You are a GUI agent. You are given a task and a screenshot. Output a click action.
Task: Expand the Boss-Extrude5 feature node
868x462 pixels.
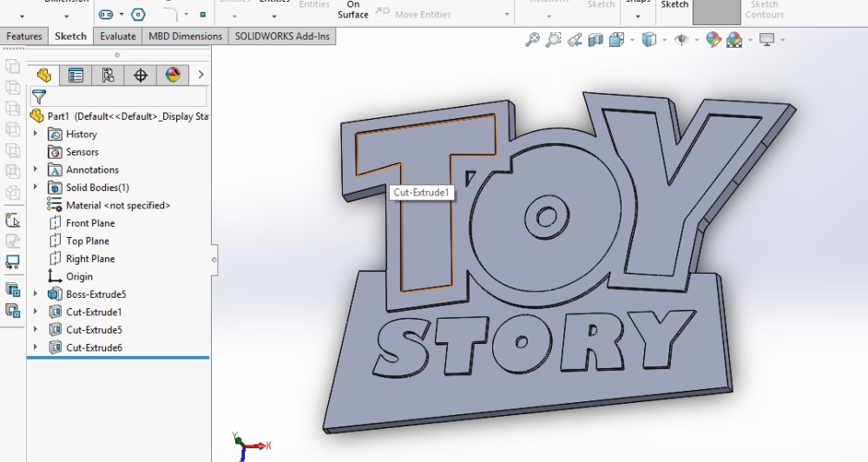pos(36,294)
